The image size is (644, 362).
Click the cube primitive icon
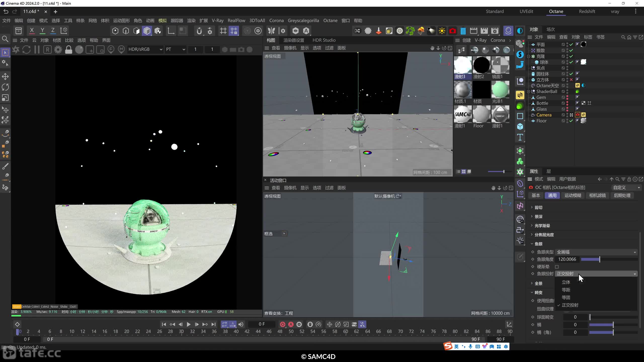point(520,126)
